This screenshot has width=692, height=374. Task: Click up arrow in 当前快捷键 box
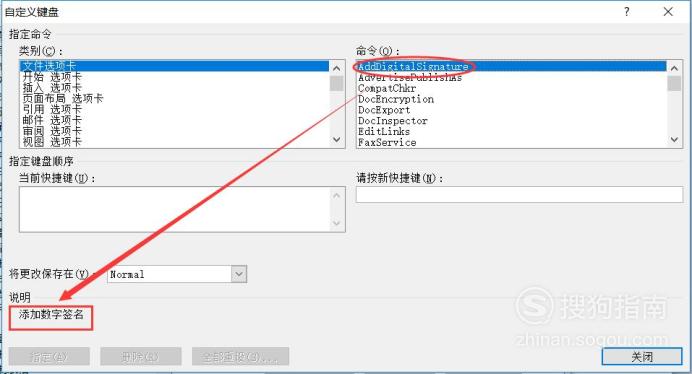tap(337, 195)
